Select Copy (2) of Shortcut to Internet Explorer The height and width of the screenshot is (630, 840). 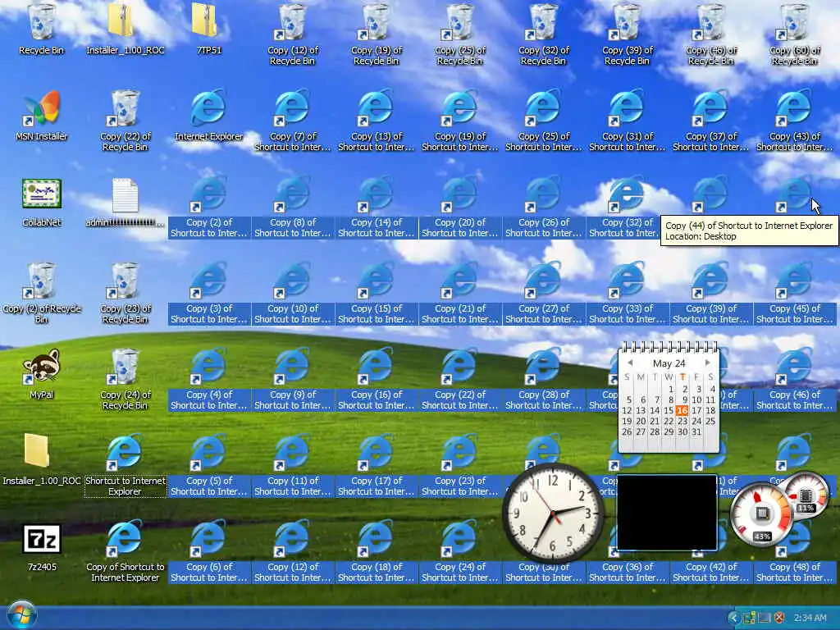click(x=208, y=208)
